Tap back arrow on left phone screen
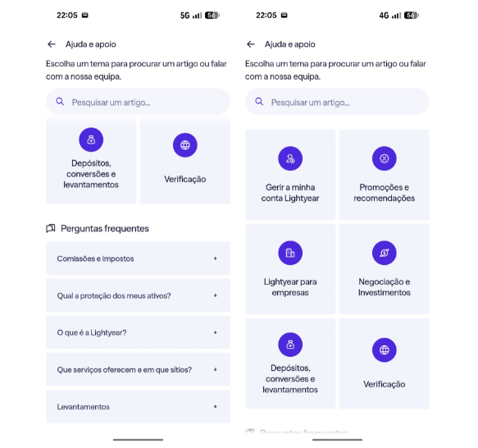Viewport: 478px width, 448px height. [52, 44]
